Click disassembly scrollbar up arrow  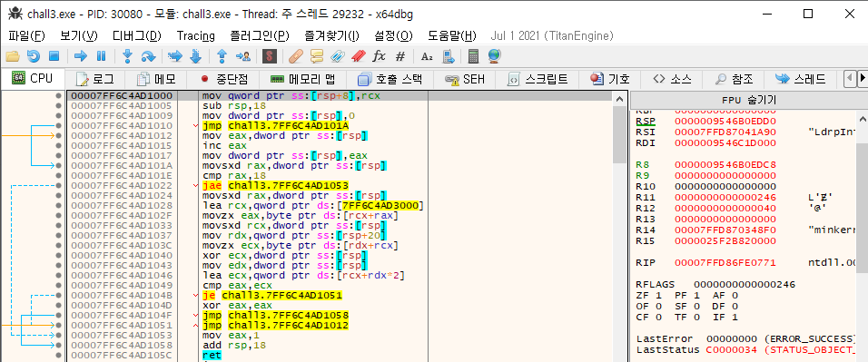620,99
